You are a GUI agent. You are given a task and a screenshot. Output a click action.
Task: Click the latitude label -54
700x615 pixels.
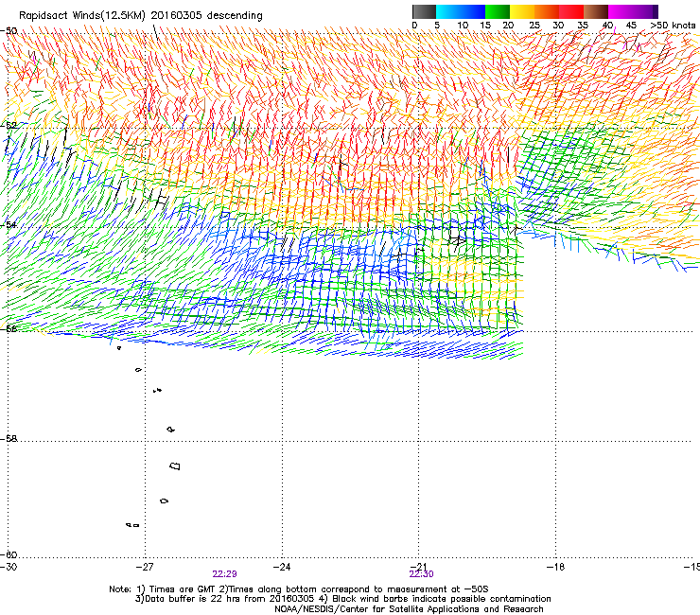coord(9,224)
